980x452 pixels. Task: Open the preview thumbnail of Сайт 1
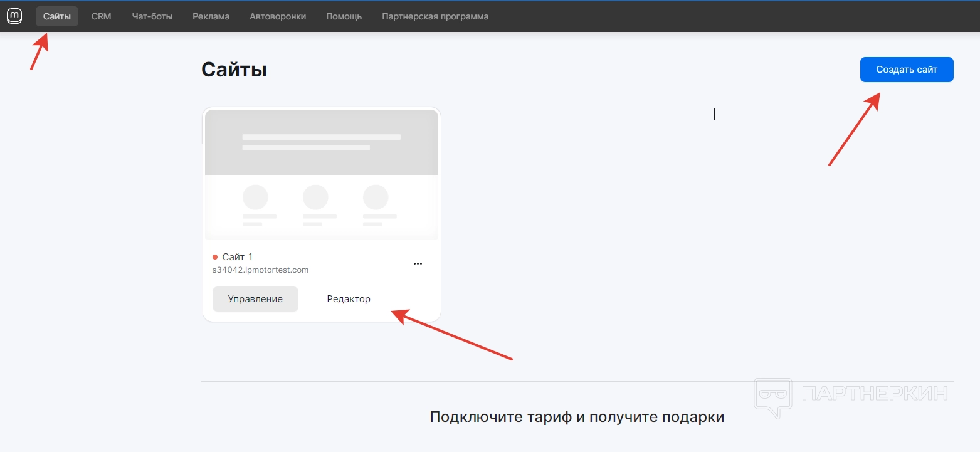pos(322,175)
